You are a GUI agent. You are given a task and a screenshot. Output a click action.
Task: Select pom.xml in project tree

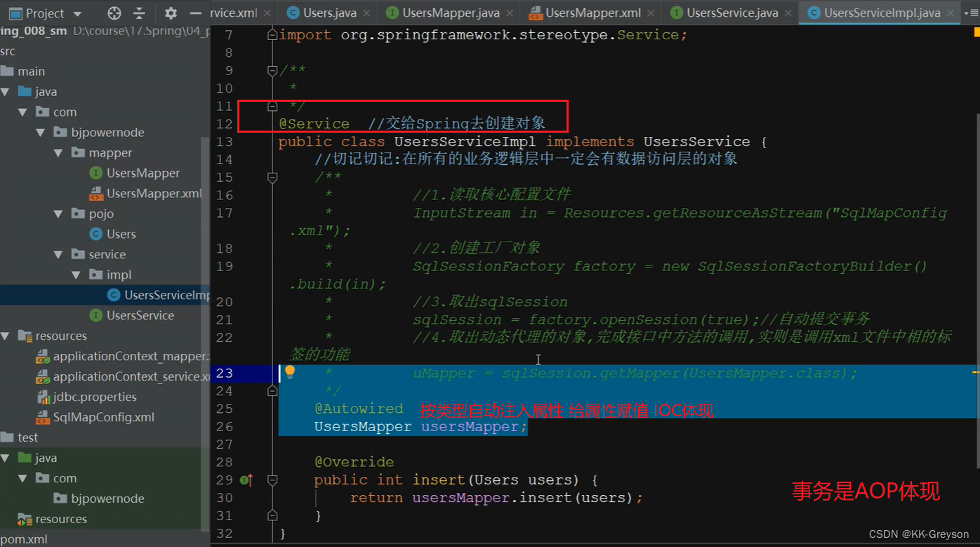24,539
